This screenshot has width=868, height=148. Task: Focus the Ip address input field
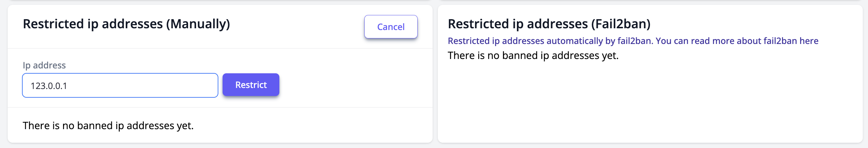point(120,86)
